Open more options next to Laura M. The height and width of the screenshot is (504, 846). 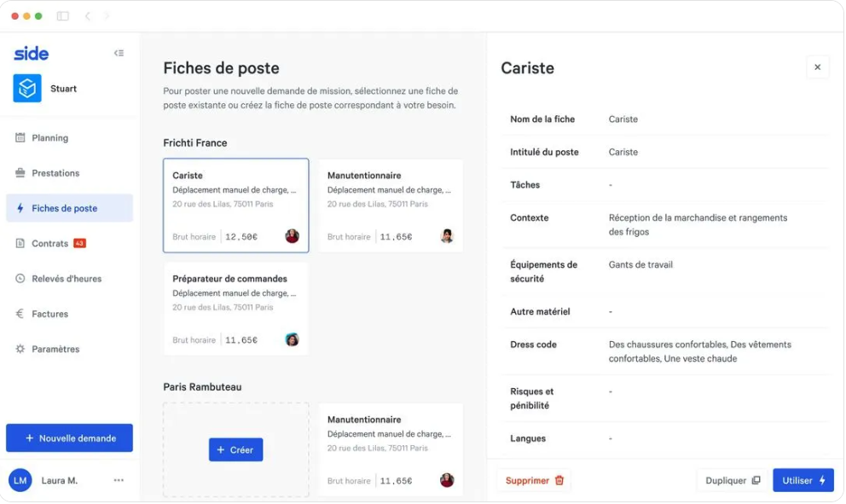(119, 480)
